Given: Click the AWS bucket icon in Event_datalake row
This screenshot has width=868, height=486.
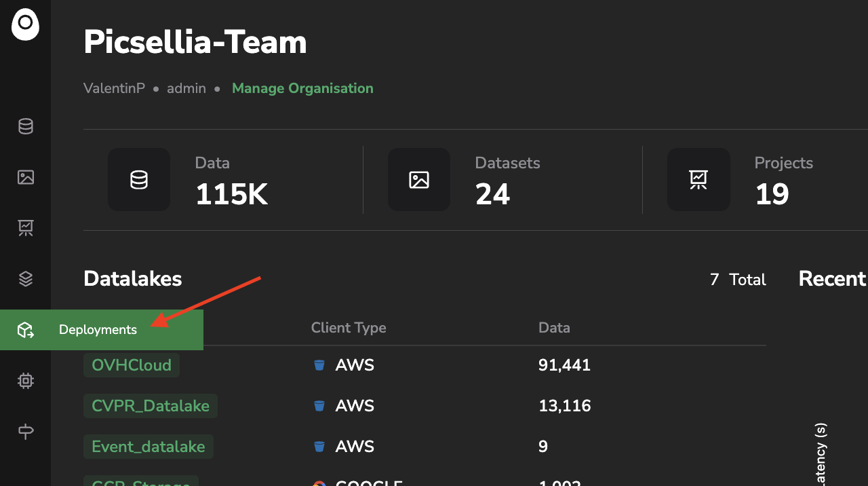Looking at the screenshot, I should pyautogui.click(x=319, y=447).
